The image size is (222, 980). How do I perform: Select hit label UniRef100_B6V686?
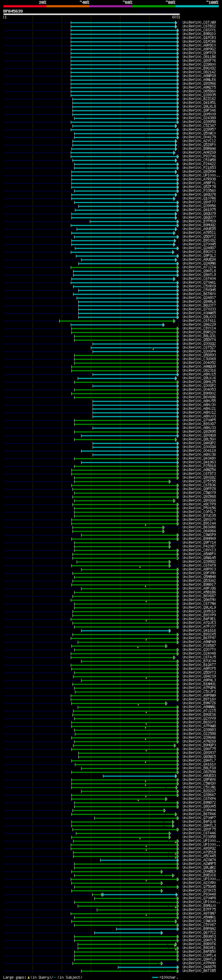coord(199,398)
